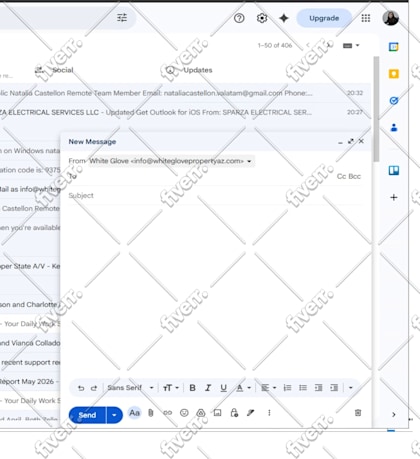Image resolution: width=420 pixels, height=459 pixels.
Task: Open the account profile picture
Action: tap(391, 18)
